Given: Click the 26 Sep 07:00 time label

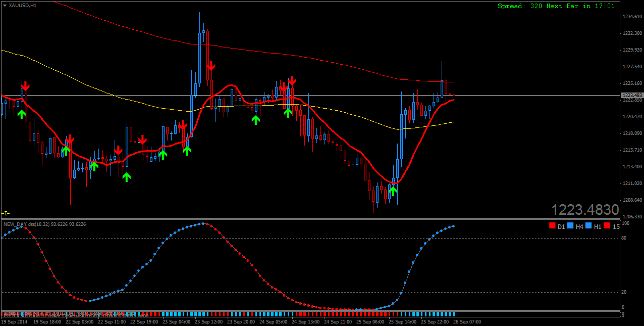Looking at the screenshot, I should (467, 322).
